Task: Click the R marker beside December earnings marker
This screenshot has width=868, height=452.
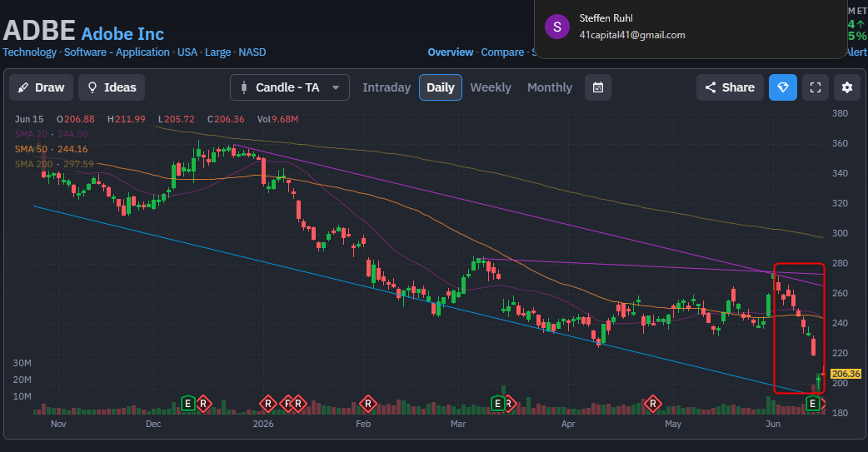Action: (203, 404)
